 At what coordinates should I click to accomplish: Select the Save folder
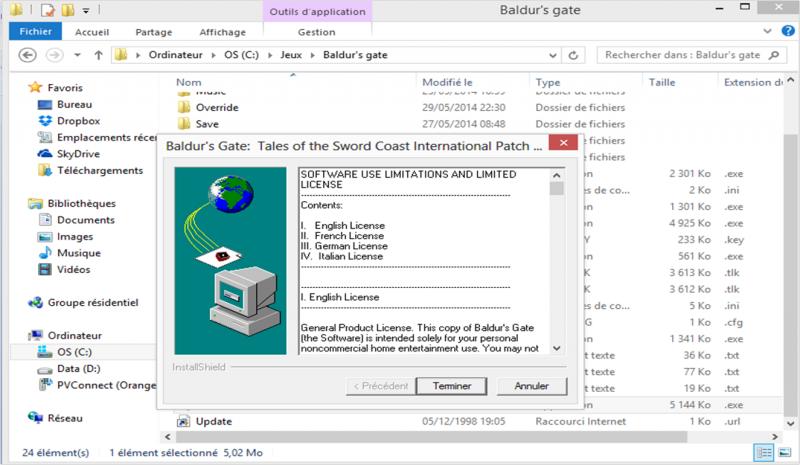click(x=207, y=124)
